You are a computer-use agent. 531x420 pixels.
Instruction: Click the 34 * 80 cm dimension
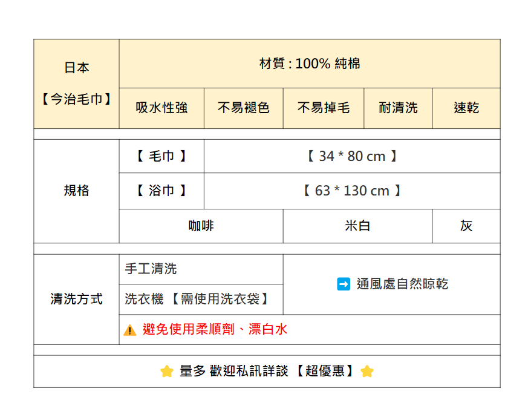click(352, 156)
